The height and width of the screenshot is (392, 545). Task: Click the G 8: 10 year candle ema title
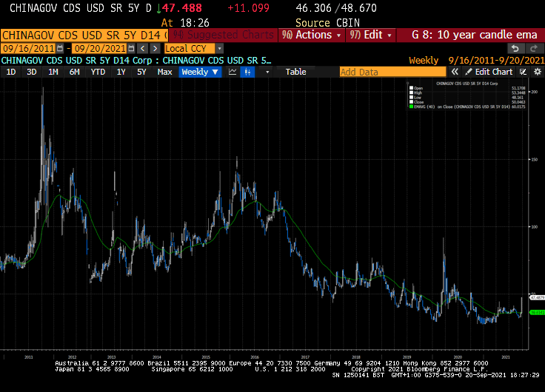click(x=475, y=35)
